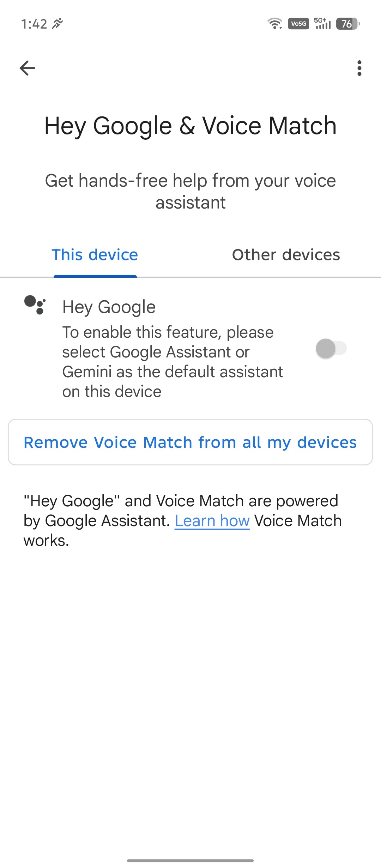Tap the status bar clock showing 1:42
381x868 pixels.
coord(34,24)
